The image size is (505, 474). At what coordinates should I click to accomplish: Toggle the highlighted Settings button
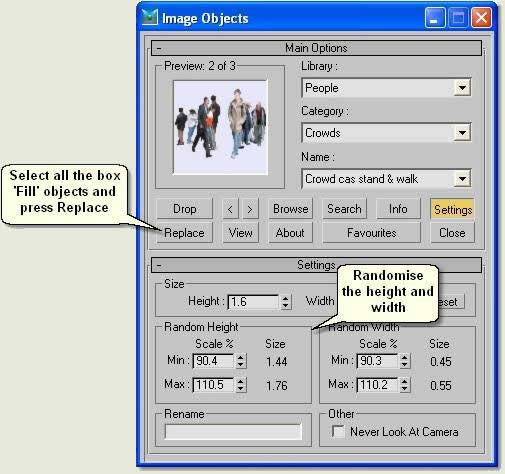click(453, 209)
